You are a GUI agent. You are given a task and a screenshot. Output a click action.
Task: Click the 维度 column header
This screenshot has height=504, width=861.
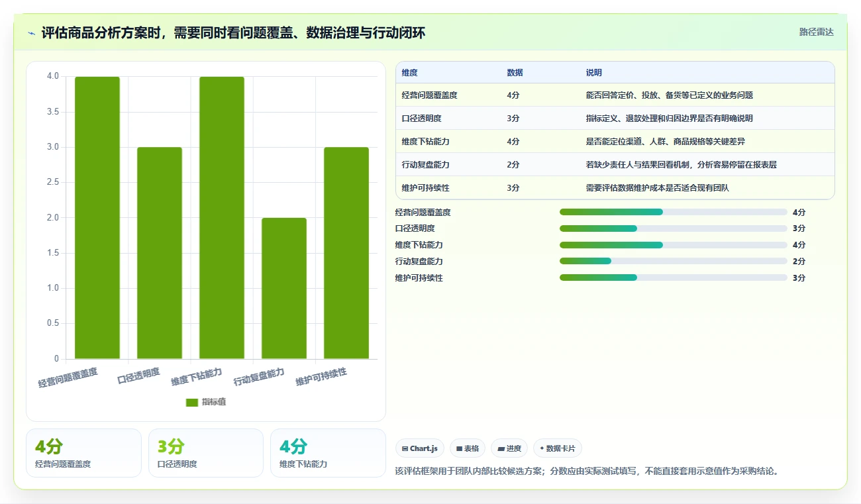[409, 73]
